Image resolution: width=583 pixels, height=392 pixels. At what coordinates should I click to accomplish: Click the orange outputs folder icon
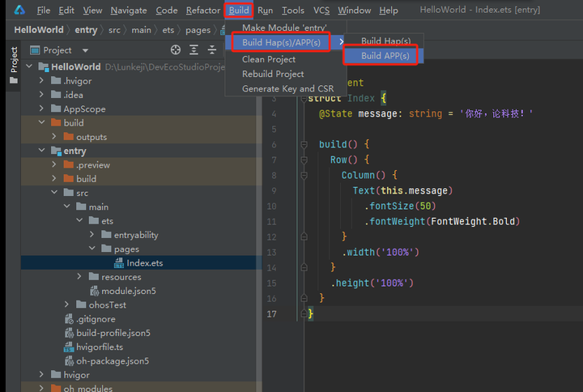tap(68, 137)
